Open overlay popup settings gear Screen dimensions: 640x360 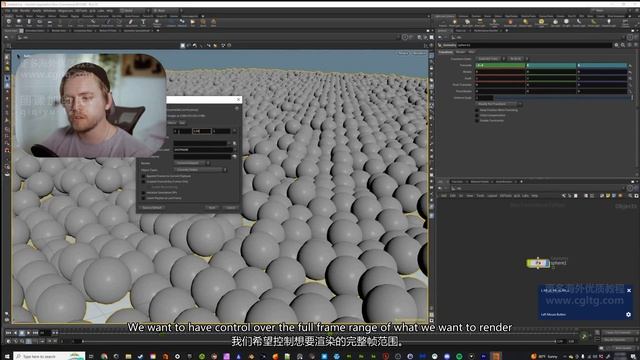pyautogui.click(x=628, y=314)
